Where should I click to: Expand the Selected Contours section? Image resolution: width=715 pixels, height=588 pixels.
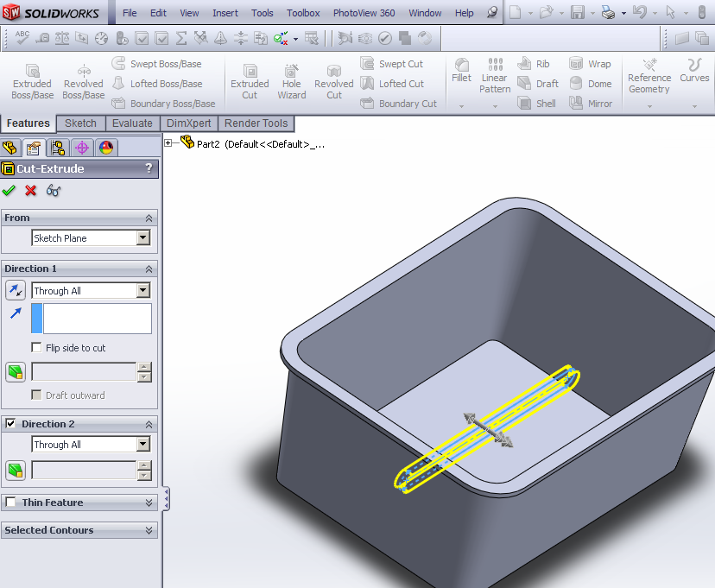coord(149,530)
